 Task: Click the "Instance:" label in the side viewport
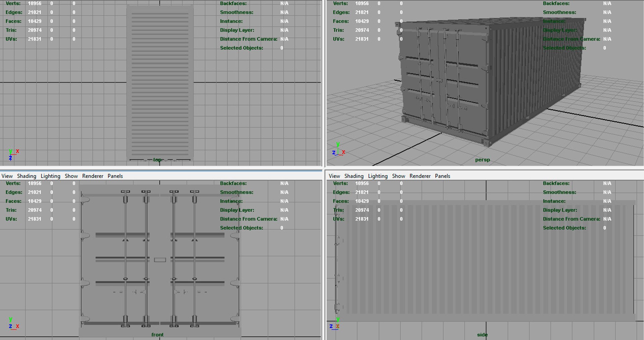point(554,201)
